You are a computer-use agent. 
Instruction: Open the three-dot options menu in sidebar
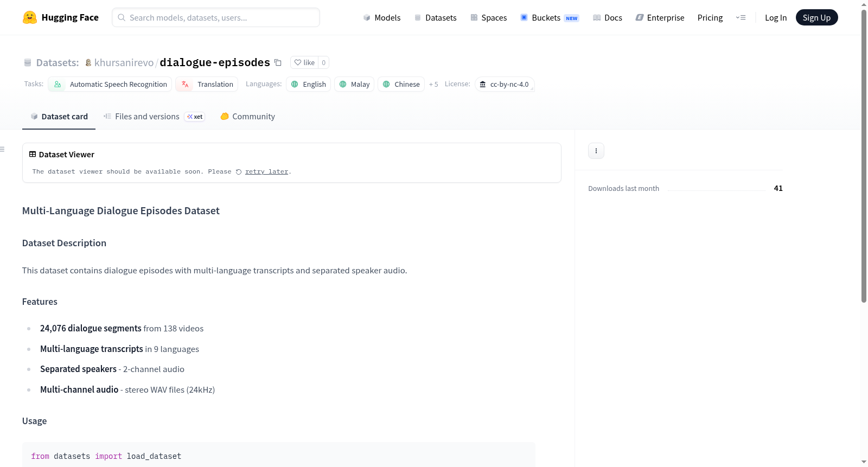point(596,151)
